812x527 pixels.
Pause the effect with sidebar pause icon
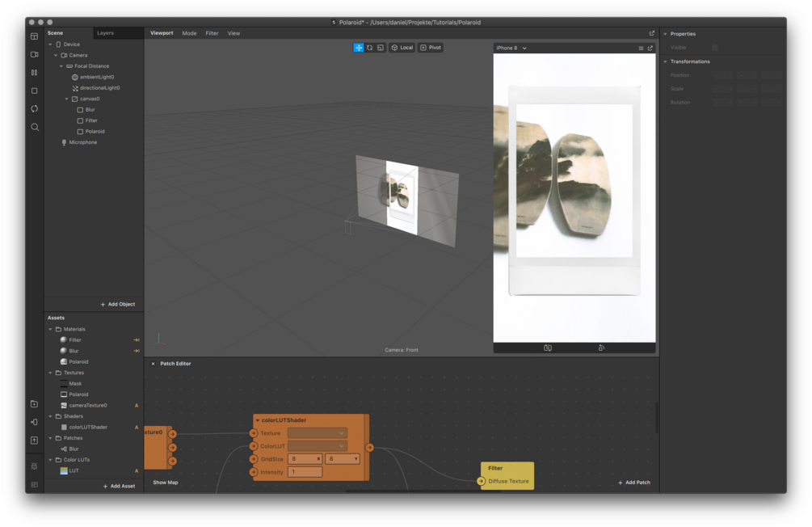pos(34,73)
